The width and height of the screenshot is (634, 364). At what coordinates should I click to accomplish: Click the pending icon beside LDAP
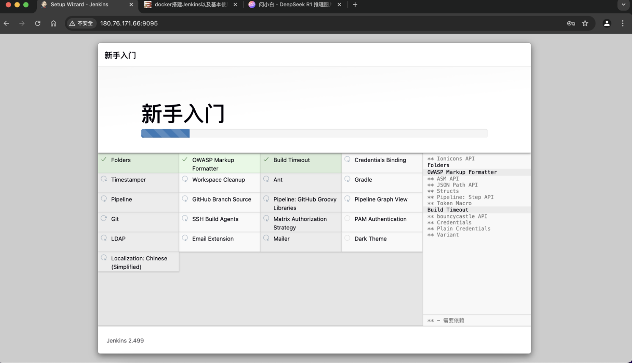click(104, 239)
